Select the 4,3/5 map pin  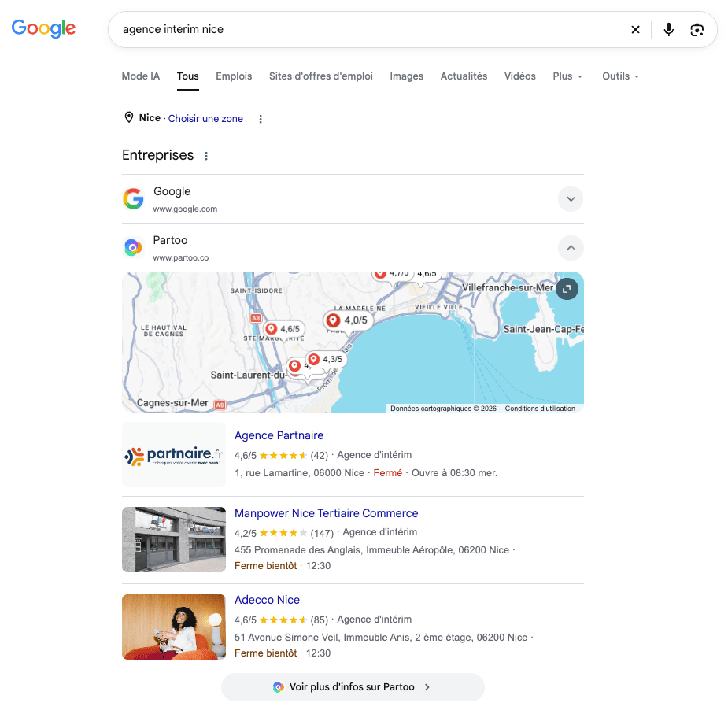[x=327, y=359]
